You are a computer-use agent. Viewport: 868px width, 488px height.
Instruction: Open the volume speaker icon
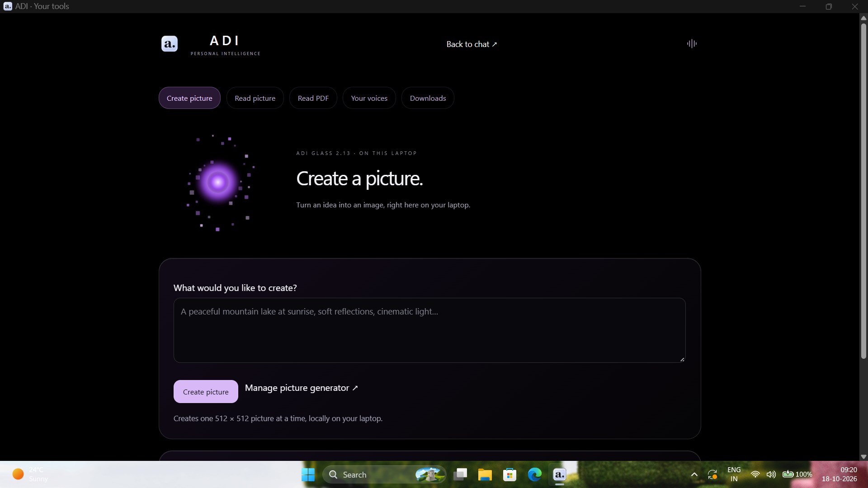[771, 474]
